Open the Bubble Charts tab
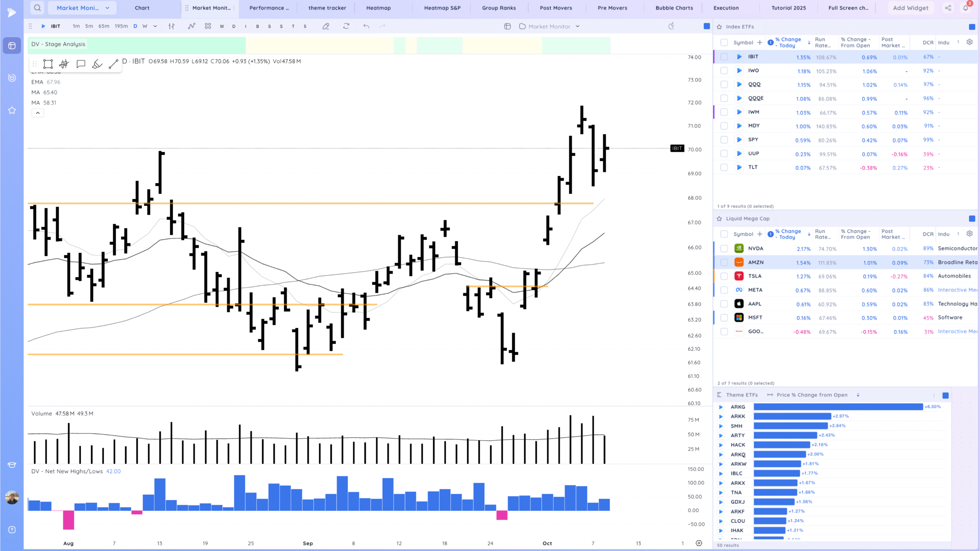The width and height of the screenshot is (980, 551). (674, 8)
